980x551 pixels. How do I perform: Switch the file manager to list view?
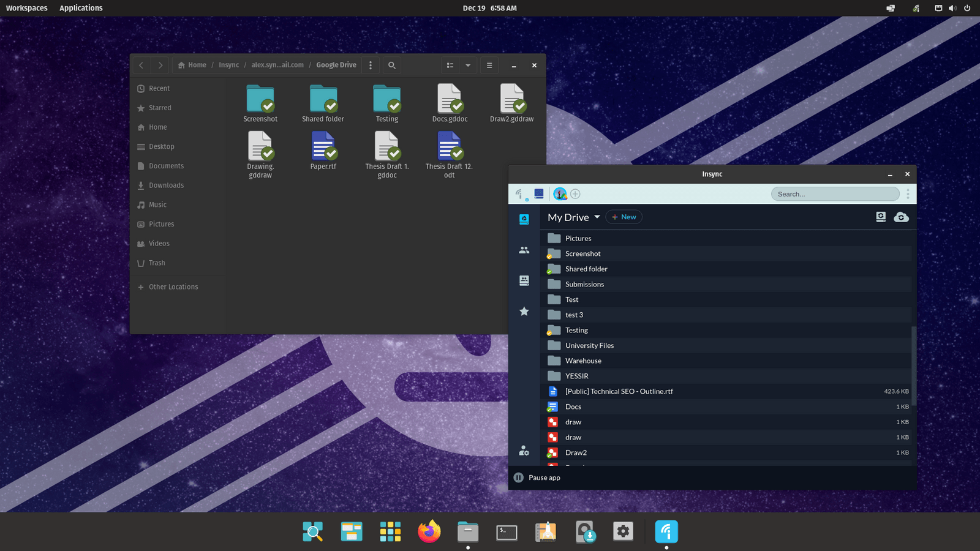pyautogui.click(x=450, y=65)
